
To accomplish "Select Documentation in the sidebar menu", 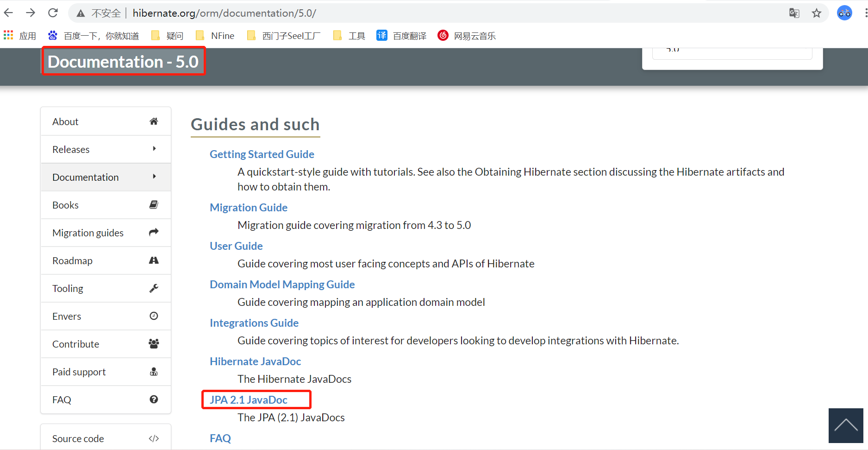I will pos(106,177).
